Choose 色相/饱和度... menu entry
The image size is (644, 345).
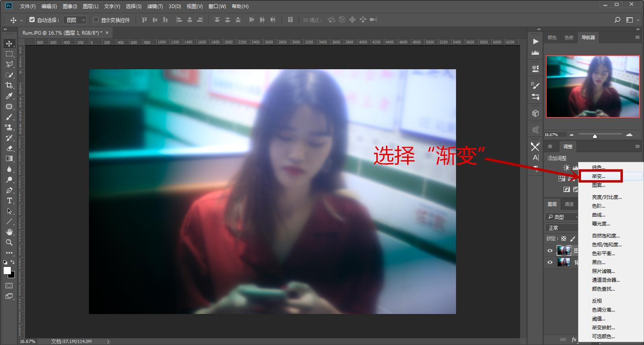pos(611,245)
